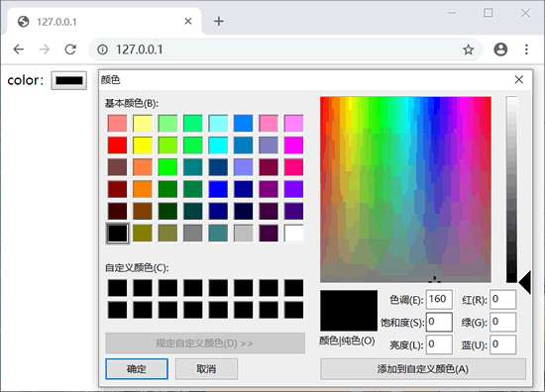
Task: Reload the page with refresh icon
Action: [70, 49]
